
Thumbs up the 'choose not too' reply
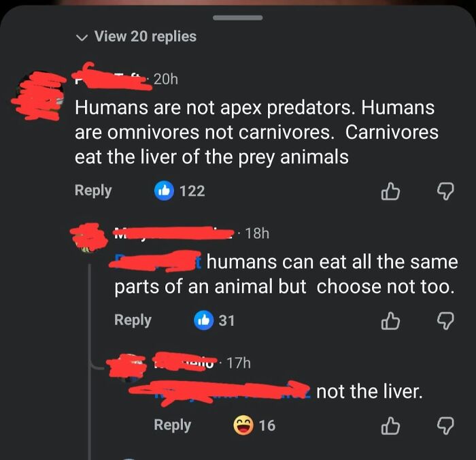point(390,321)
